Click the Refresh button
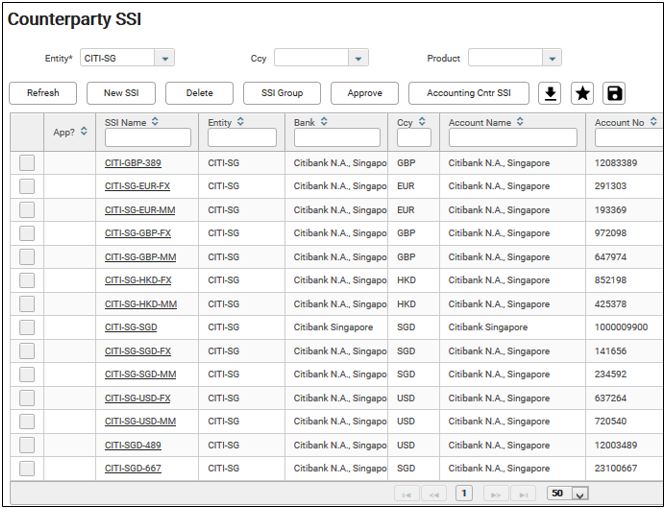 [43, 93]
